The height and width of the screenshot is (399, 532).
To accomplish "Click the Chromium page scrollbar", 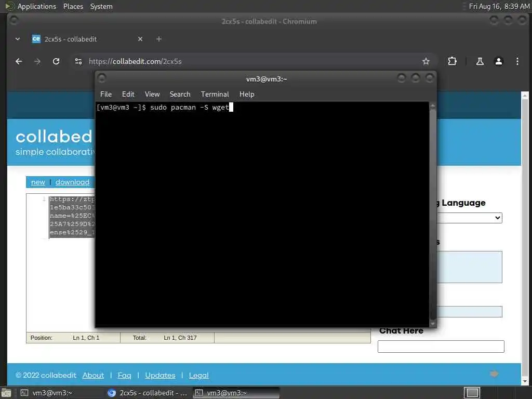I will coord(525,237).
